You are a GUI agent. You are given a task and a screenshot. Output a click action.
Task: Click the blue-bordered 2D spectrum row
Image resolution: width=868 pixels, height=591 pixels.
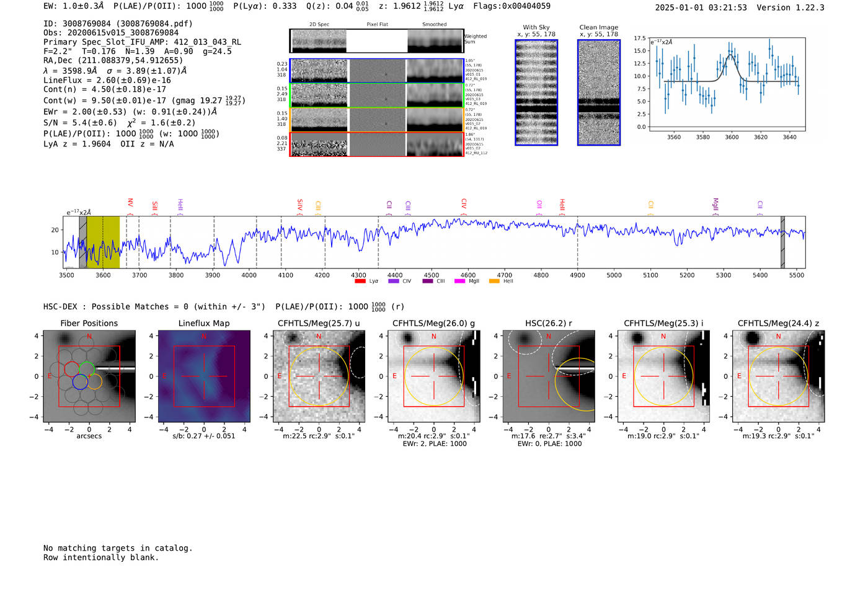(377, 71)
